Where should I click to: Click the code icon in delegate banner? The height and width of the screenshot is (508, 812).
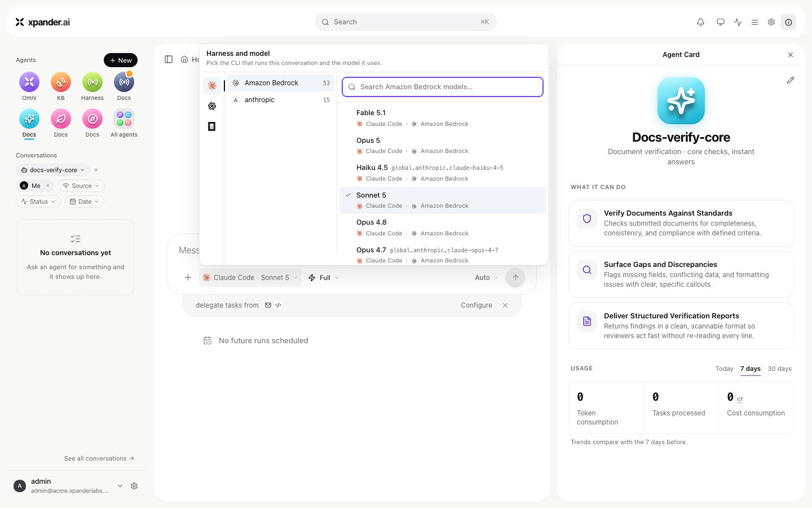(x=279, y=305)
